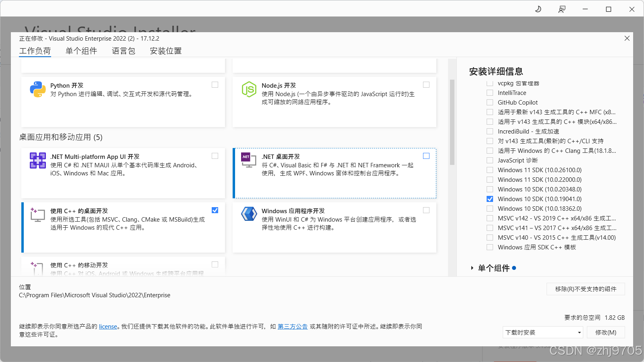Open the license link
644x362 pixels.
(108, 327)
